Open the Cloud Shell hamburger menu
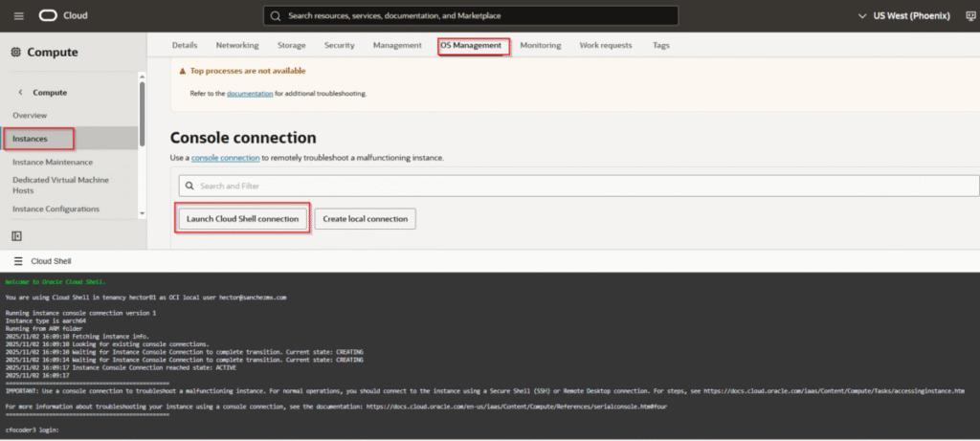 tap(17, 260)
